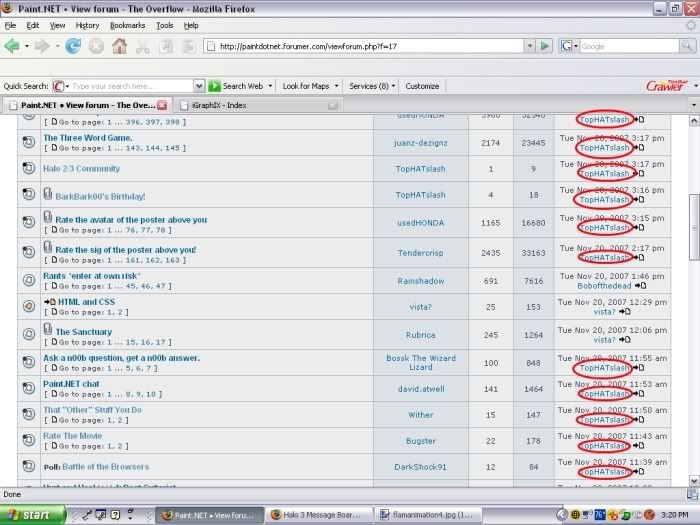The height and width of the screenshot is (525, 700).
Task: Click topic status icon for Halo 2/3 Community
Action: pos(29,168)
